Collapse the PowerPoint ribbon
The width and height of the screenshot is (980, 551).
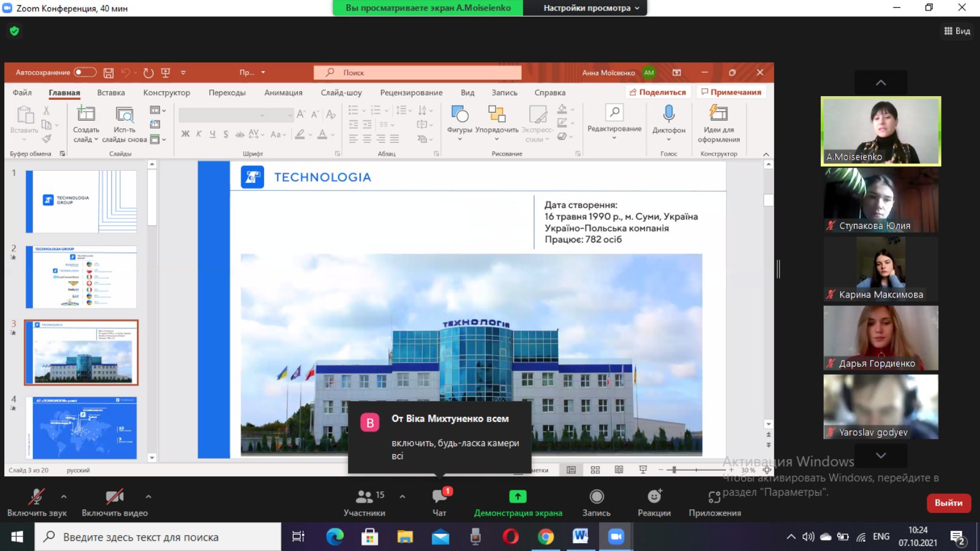(766, 154)
